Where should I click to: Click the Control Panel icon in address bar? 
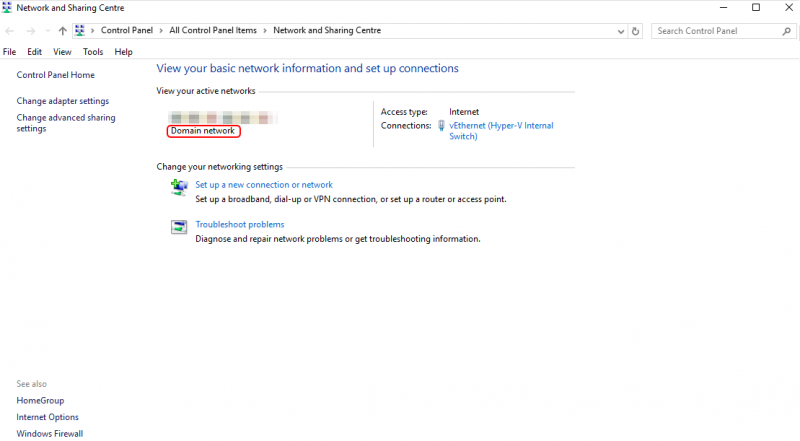click(x=80, y=31)
